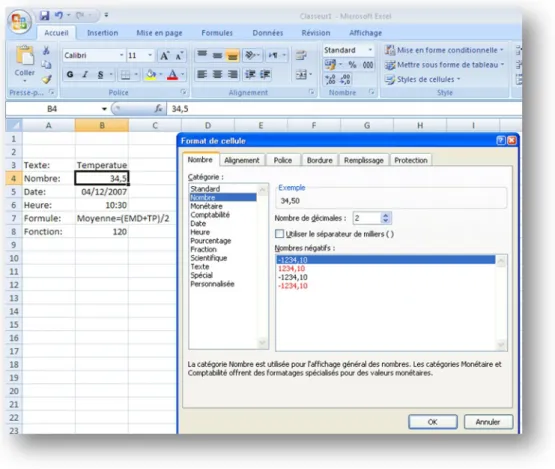Decrease font size with small A icon

pos(179,56)
